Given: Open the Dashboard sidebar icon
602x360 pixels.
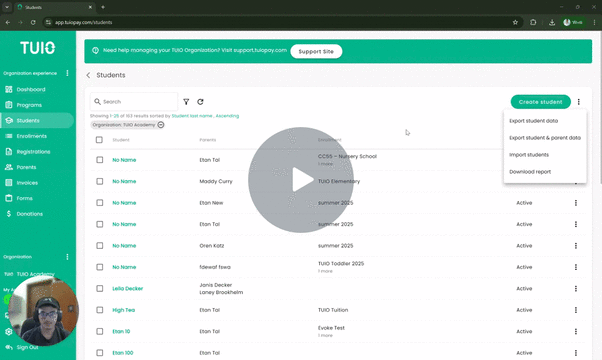Looking at the screenshot, I should 9,89.
